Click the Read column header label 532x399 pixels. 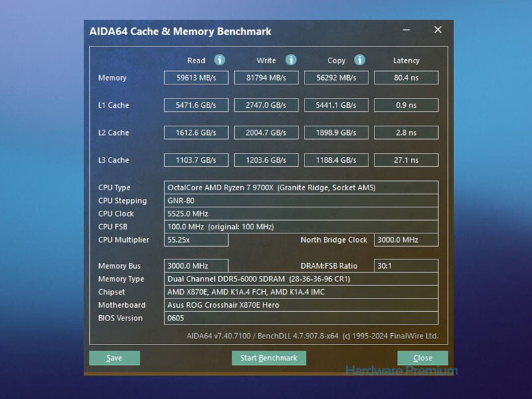click(x=196, y=61)
